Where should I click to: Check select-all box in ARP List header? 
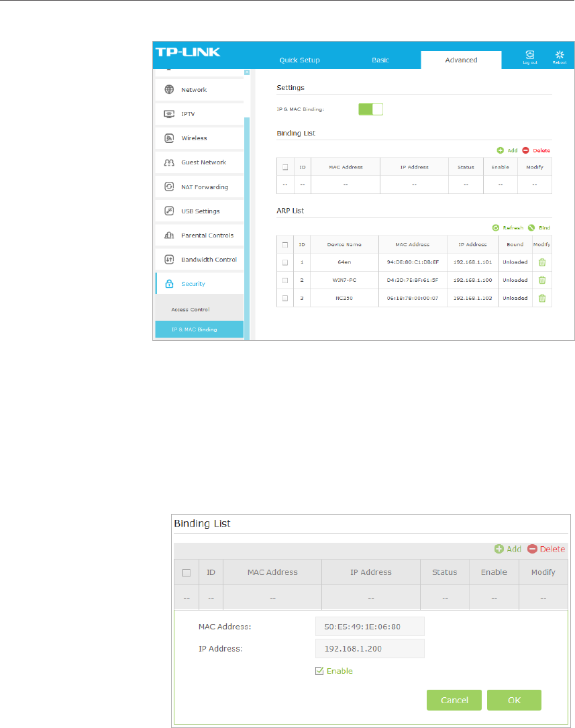coord(285,245)
